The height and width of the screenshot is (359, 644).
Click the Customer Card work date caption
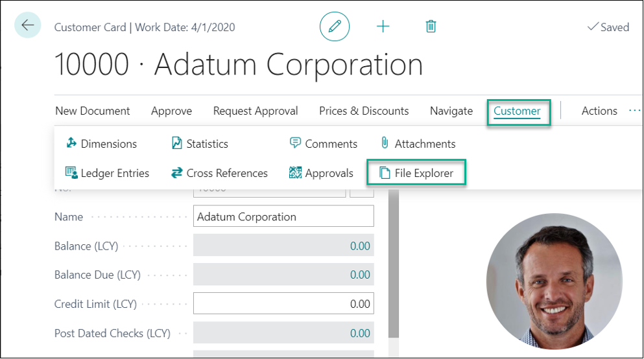[x=145, y=27]
